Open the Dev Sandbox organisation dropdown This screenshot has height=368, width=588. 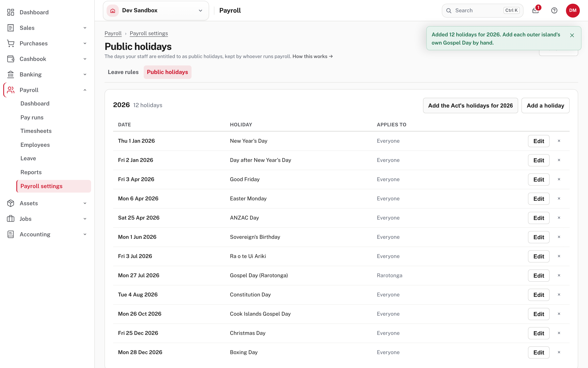pos(156,10)
